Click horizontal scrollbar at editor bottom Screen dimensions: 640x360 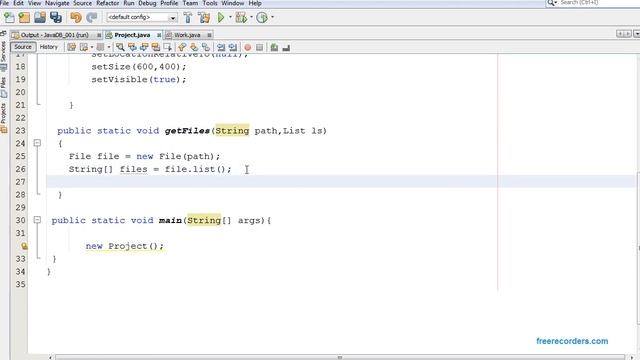click(340, 358)
